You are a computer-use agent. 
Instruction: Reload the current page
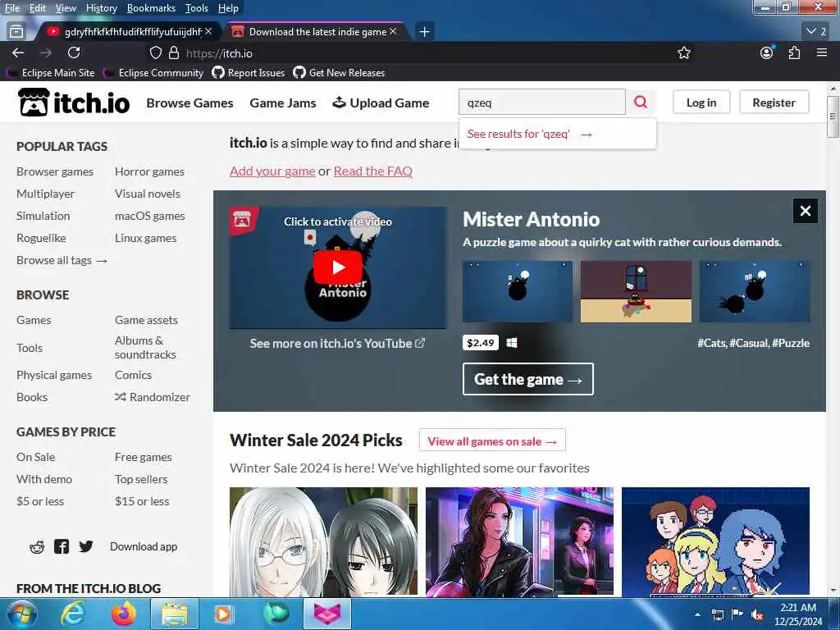coord(74,53)
